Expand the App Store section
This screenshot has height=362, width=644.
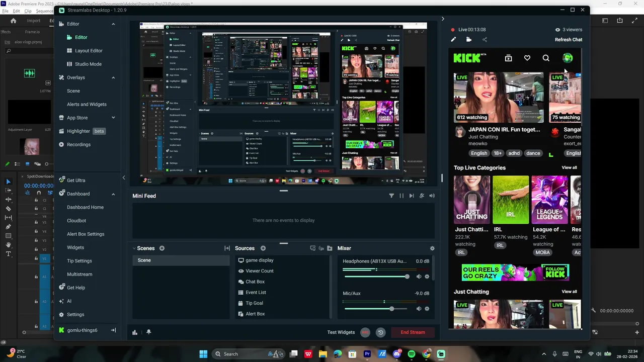coord(113,118)
